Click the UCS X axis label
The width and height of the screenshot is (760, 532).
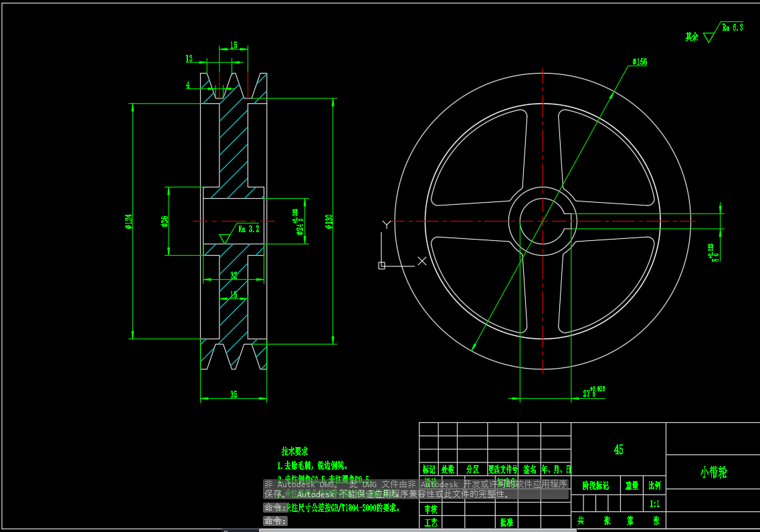click(422, 261)
